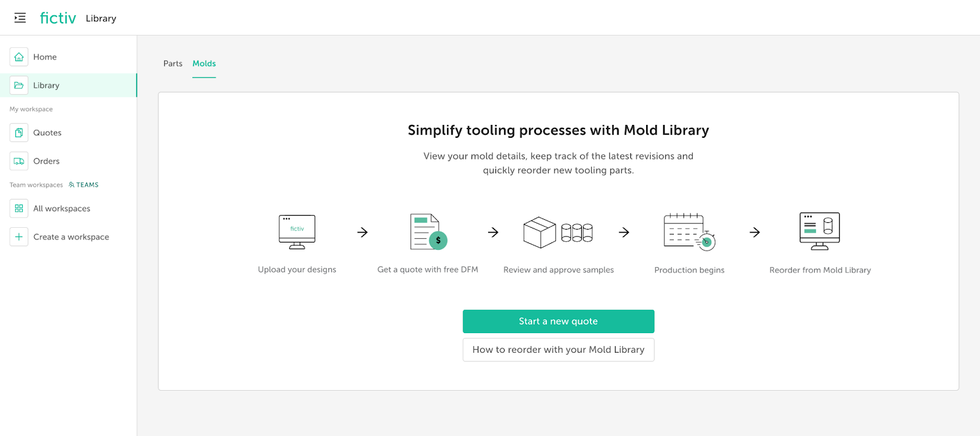The height and width of the screenshot is (436, 980).
Task: Click the TEAMS badge
Action: (x=84, y=185)
